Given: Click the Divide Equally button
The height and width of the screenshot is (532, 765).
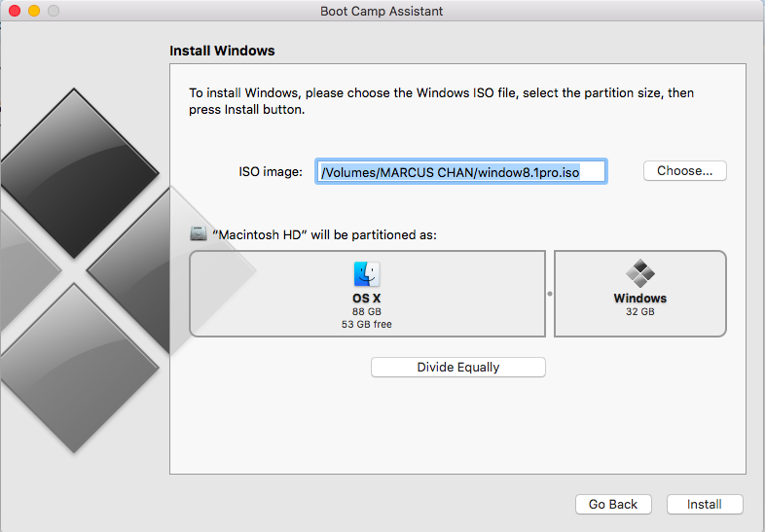Looking at the screenshot, I should click(x=458, y=368).
